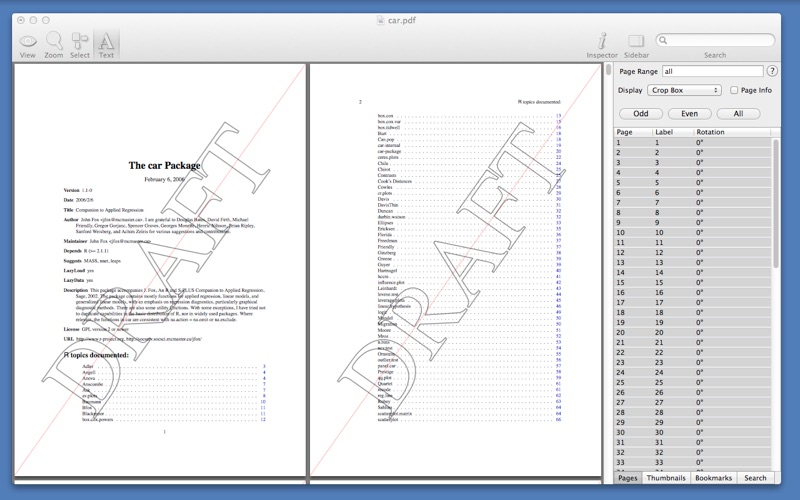Choose the Select tool icon
This screenshot has height=500, width=800.
[80, 40]
